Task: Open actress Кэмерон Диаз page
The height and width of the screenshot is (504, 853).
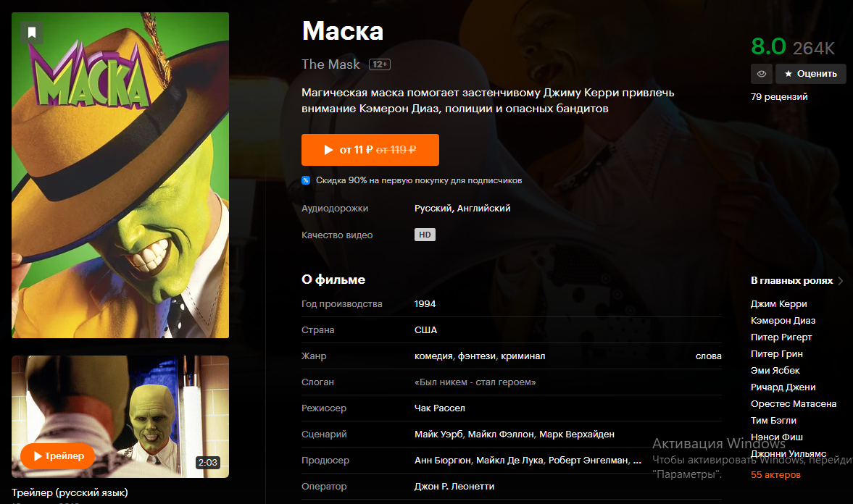Action: pos(783,321)
